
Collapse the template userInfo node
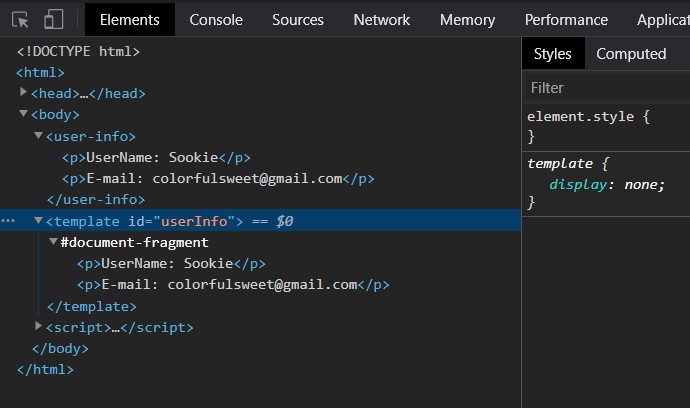point(39,220)
